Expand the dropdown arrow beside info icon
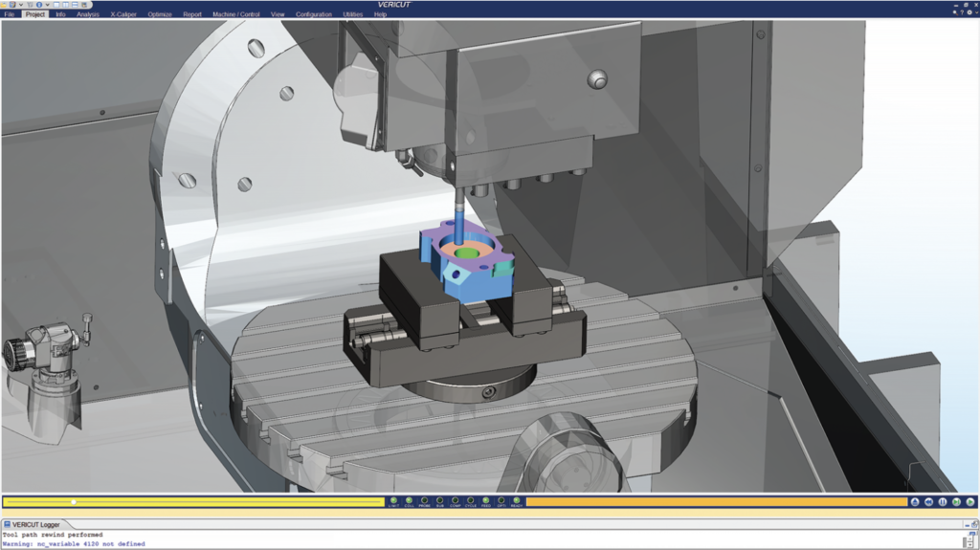 point(48,5)
